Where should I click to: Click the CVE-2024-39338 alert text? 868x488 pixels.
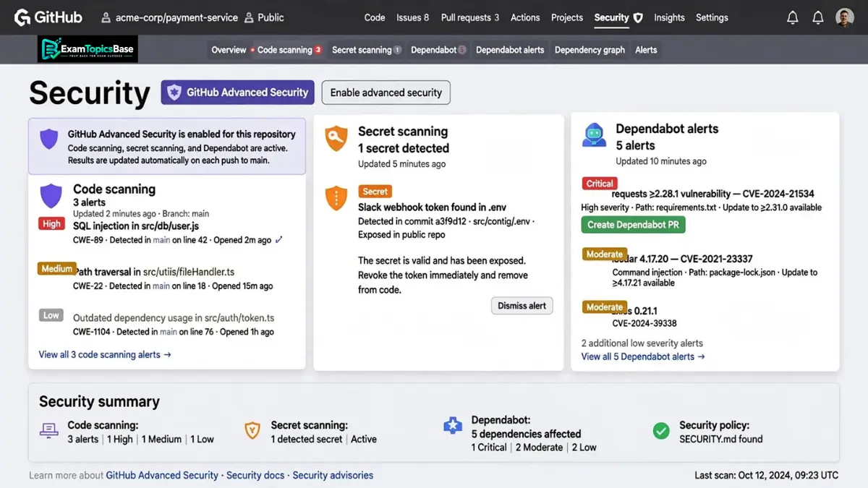[x=644, y=323]
